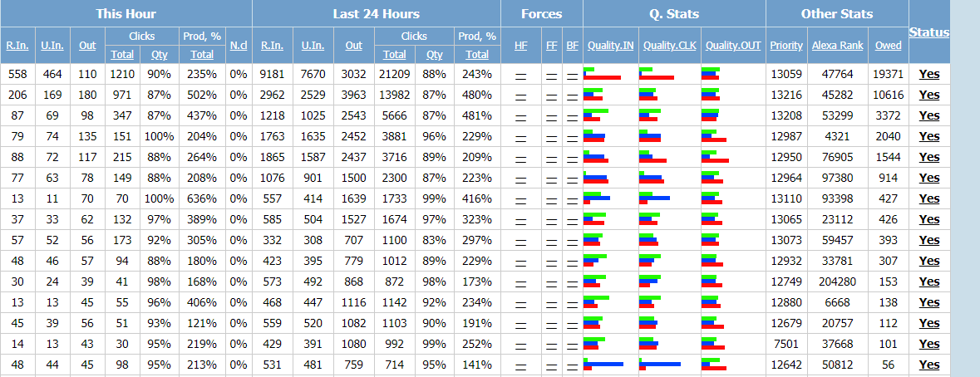Select Last 24 Hours clicks total 21209
The image size is (980, 377).
394,74
